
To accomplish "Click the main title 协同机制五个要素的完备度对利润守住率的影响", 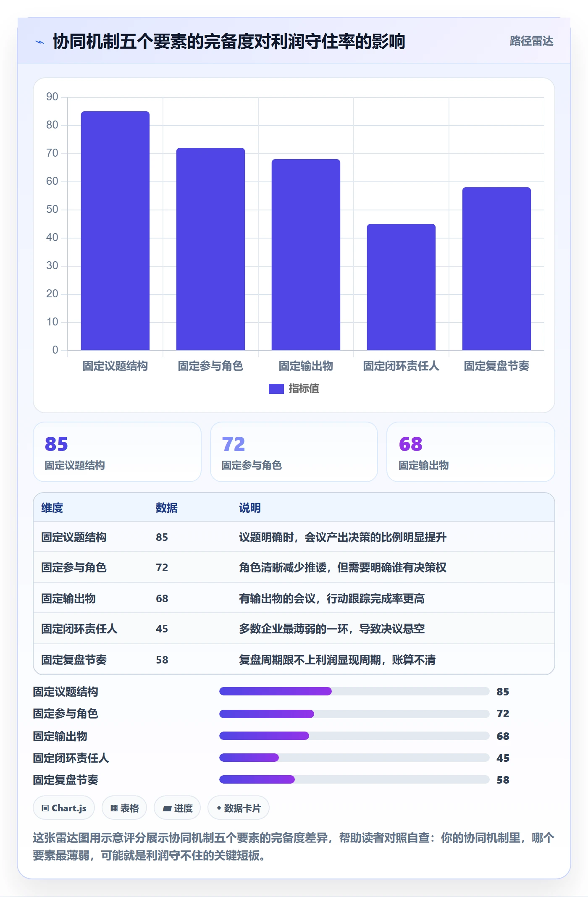I will [x=229, y=42].
